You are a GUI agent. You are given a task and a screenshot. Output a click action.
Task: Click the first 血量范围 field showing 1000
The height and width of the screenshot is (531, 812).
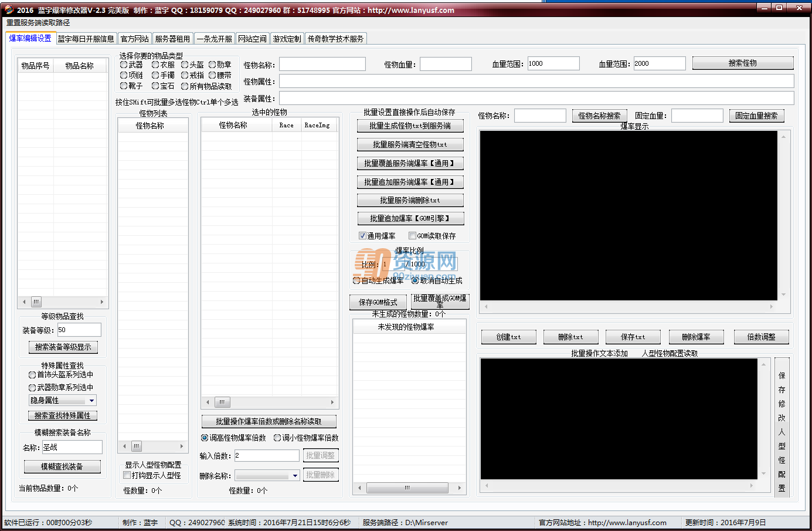(x=553, y=63)
